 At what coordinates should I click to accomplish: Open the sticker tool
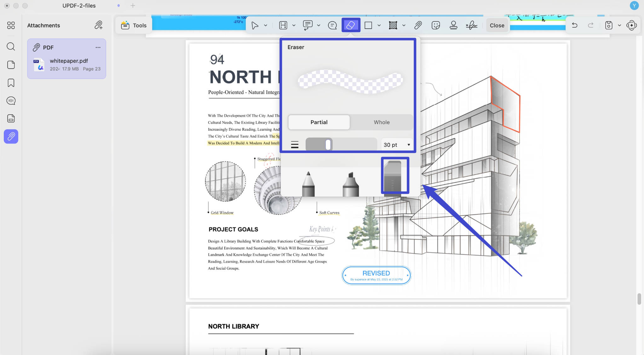tap(436, 25)
